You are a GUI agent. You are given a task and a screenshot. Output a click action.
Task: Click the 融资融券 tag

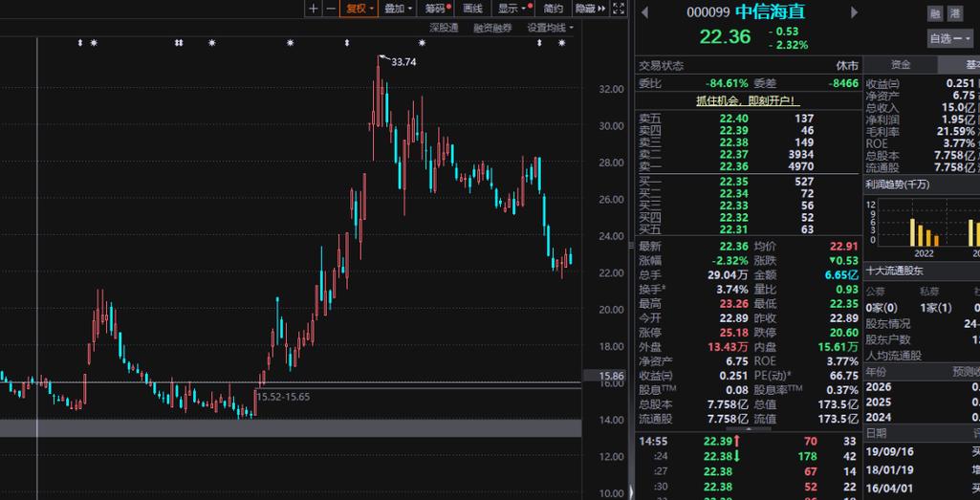pos(491,28)
